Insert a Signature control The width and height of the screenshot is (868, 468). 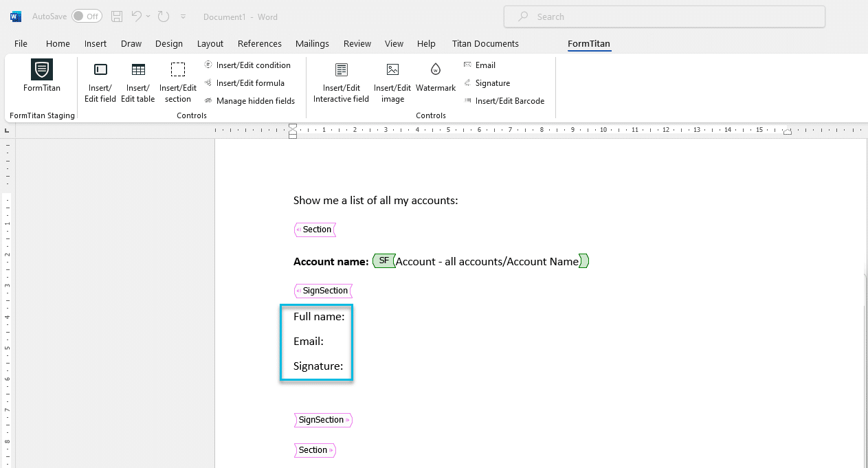pyautogui.click(x=487, y=83)
